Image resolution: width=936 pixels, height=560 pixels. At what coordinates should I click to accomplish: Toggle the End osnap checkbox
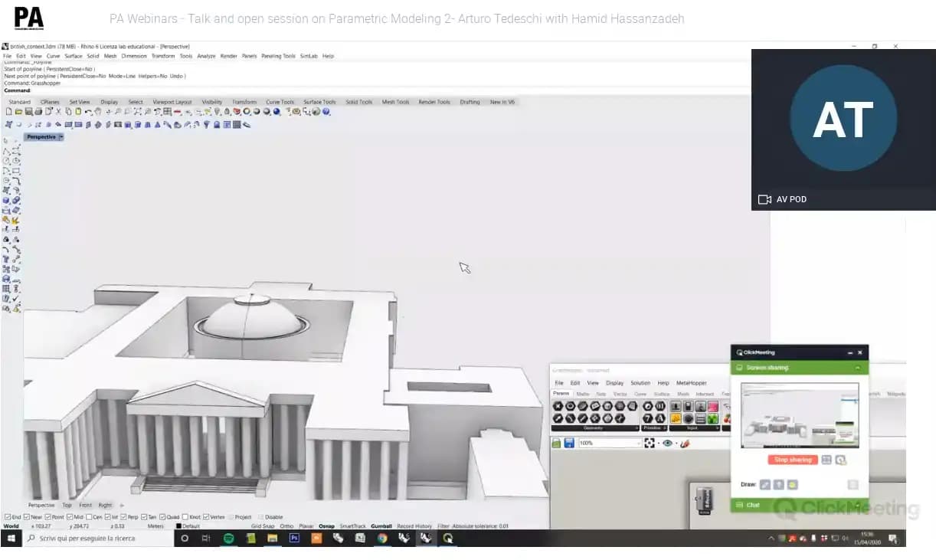click(x=6, y=517)
